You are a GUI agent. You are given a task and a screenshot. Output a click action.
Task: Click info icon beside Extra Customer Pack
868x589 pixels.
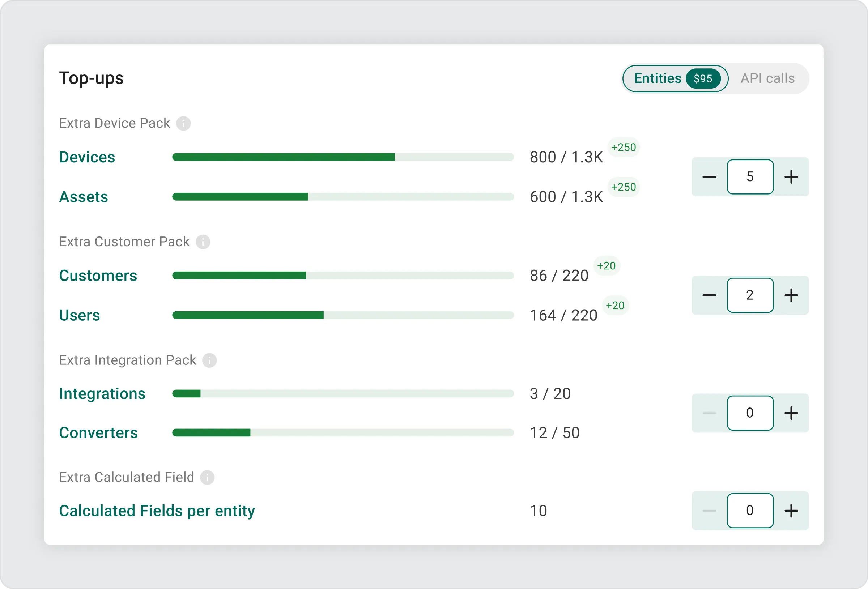(203, 242)
